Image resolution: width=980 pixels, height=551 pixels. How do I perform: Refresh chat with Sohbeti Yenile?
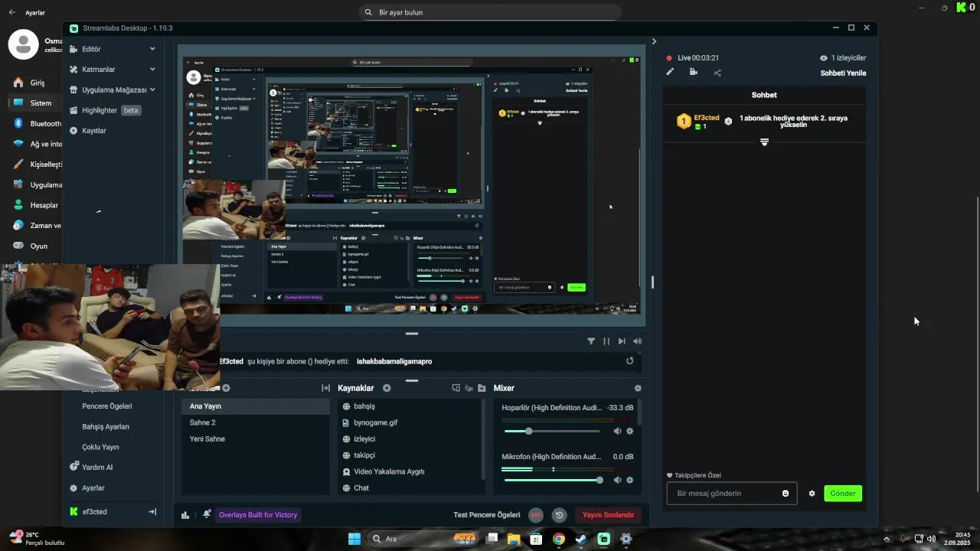pos(843,73)
